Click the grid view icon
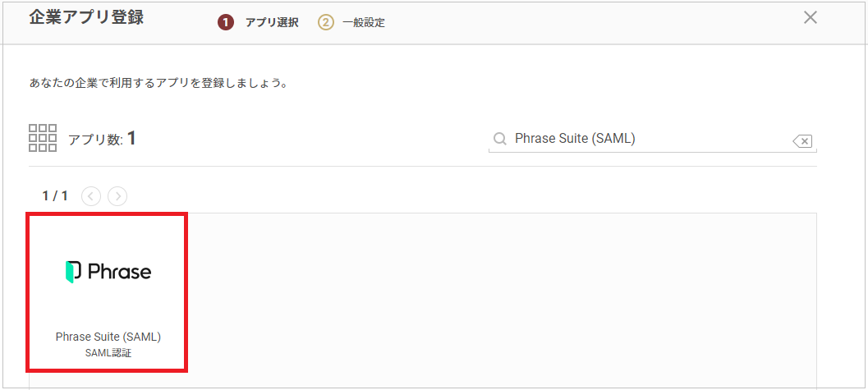 coord(43,138)
